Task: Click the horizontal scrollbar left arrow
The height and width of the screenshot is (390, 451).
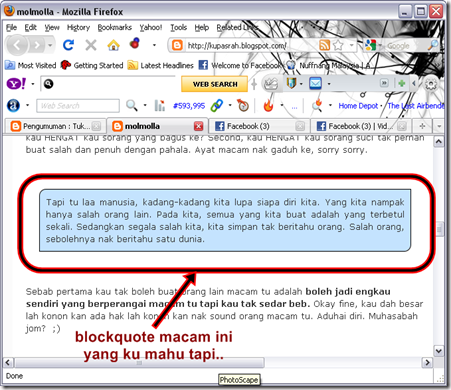Action: click(x=8, y=362)
